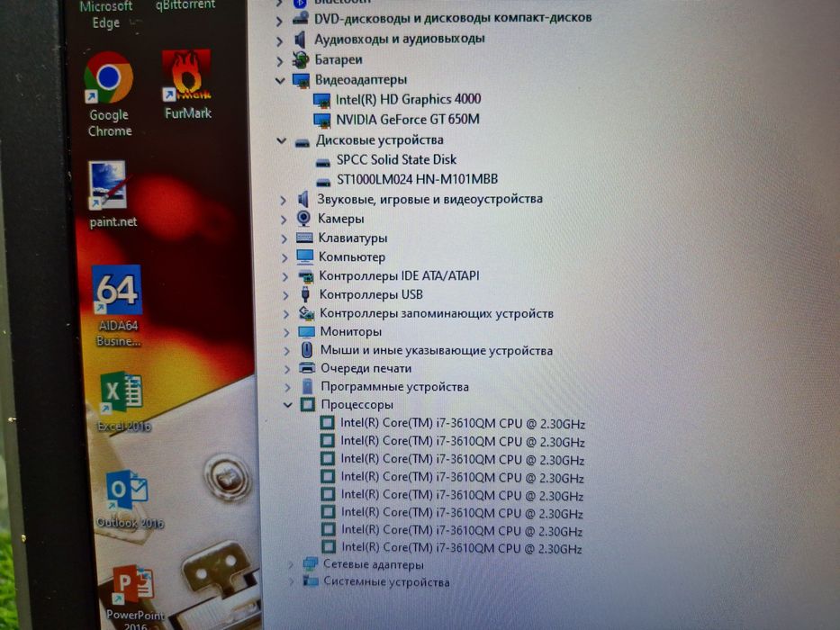Click the Компьютер category icon
This screenshot has width=840, height=630.
305,257
